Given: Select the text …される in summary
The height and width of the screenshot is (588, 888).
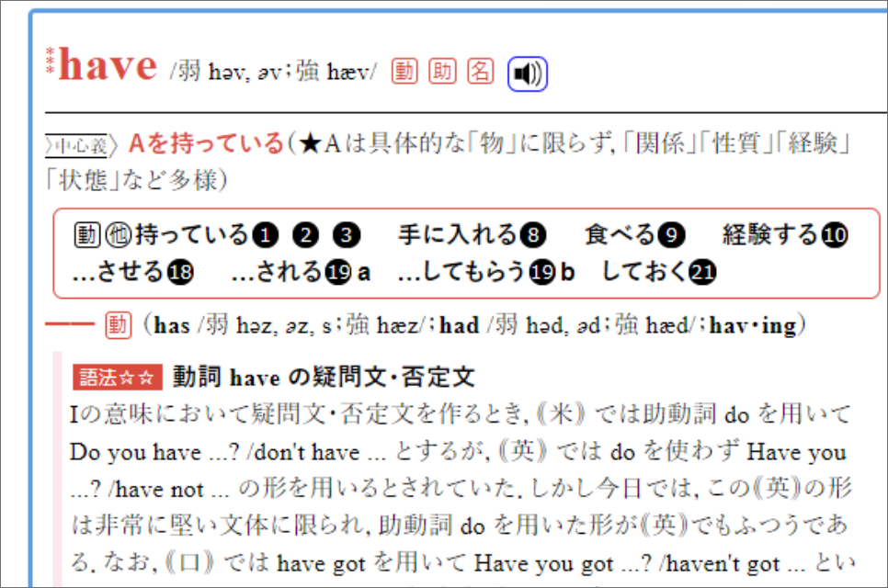Looking at the screenshot, I should (x=278, y=272).
